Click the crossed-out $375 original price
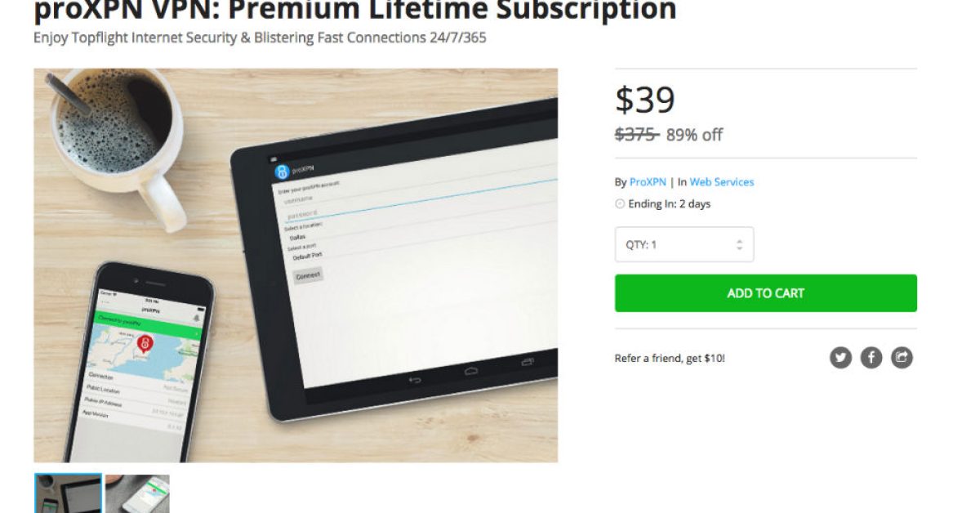Screen dimensions: 980x513 [636, 135]
